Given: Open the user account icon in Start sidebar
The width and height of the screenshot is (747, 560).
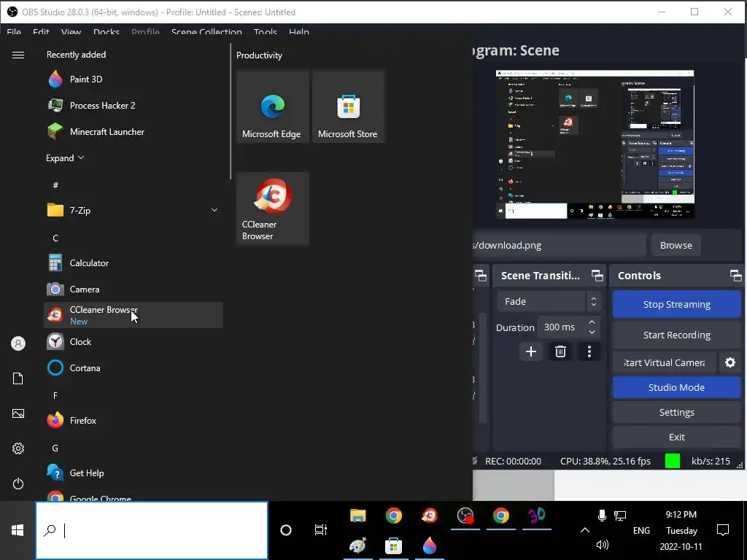Looking at the screenshot, I should coord(18,343).
